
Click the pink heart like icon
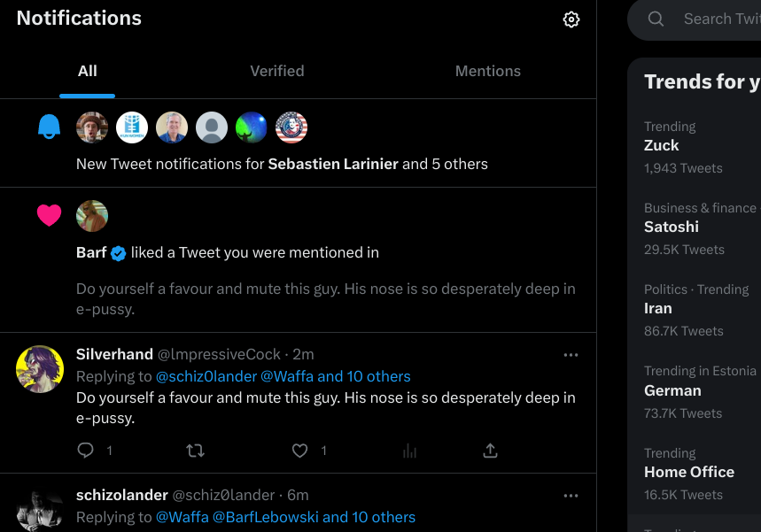coord(49,215)
